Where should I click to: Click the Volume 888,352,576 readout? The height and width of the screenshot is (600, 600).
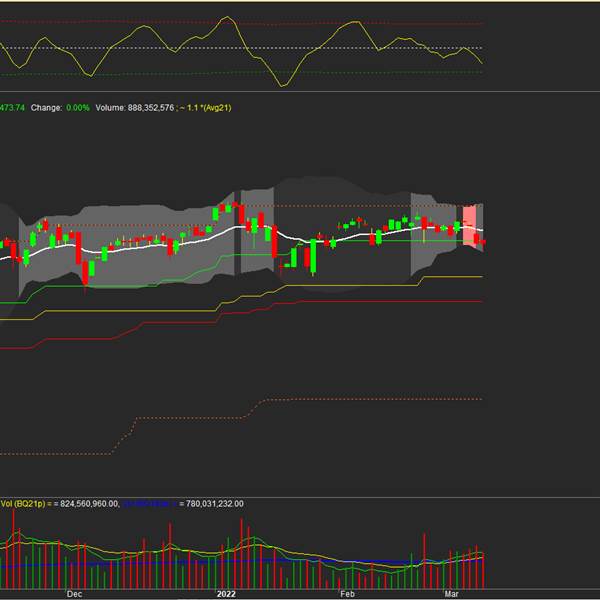(x=135, y=108)
